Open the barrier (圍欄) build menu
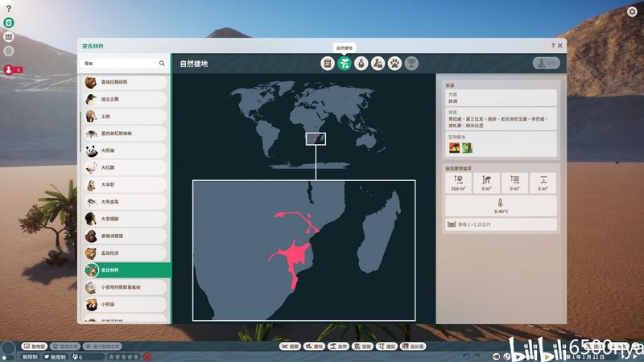This screenshot has width=644, height=362. (290, 347)
